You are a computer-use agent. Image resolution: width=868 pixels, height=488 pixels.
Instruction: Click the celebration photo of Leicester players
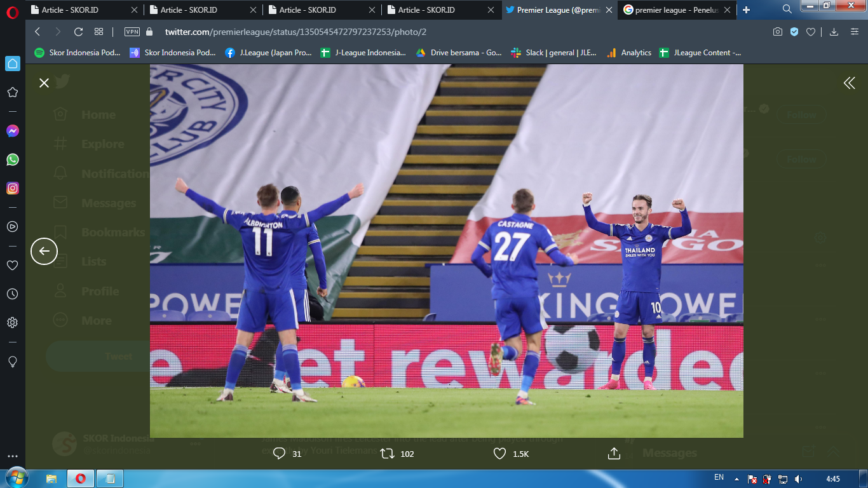(x=446, y=251)
